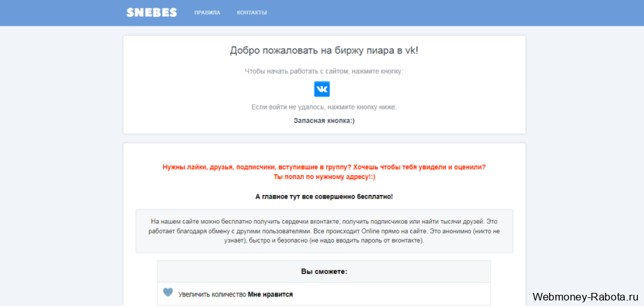Click the red text Нужны лайки, друзья, подписчики
Image resolution: width=644 pixels, height=308 pixels.
[324, 168]
